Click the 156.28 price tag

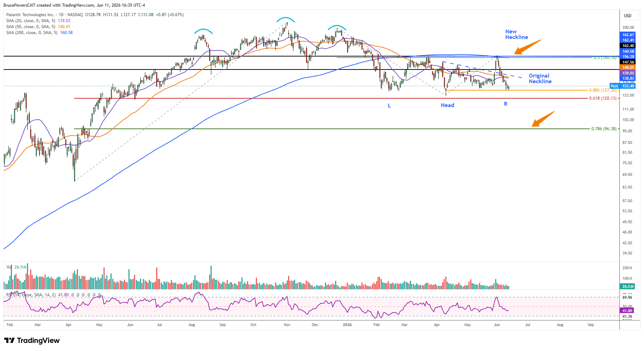tap(628, 57)
